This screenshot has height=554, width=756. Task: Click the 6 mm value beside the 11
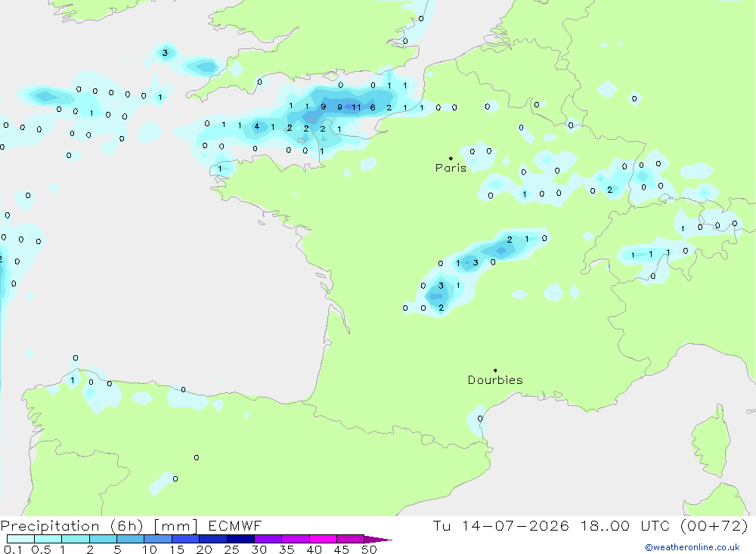pyautogui.click(x=372, y=107)
